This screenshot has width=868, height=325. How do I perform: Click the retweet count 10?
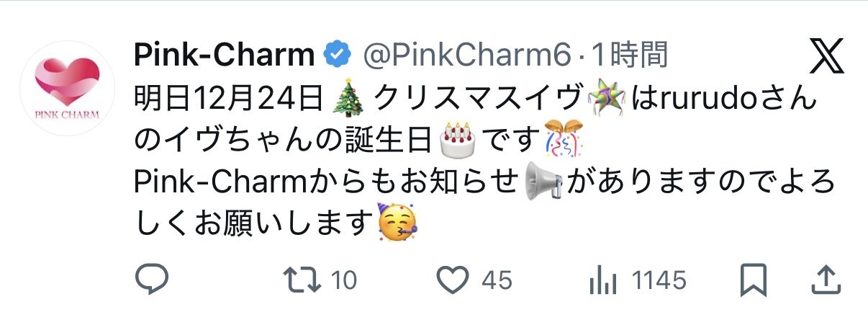[344, 280]
